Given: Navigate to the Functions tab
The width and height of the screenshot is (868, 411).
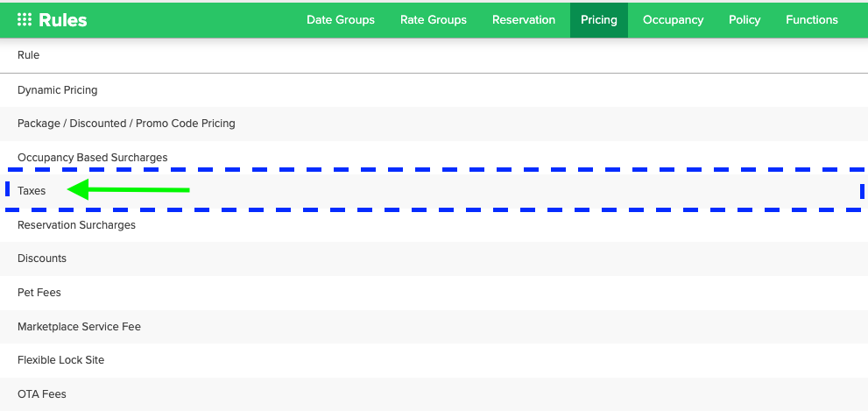Looking at the screenshot, I should click(812, 19).
